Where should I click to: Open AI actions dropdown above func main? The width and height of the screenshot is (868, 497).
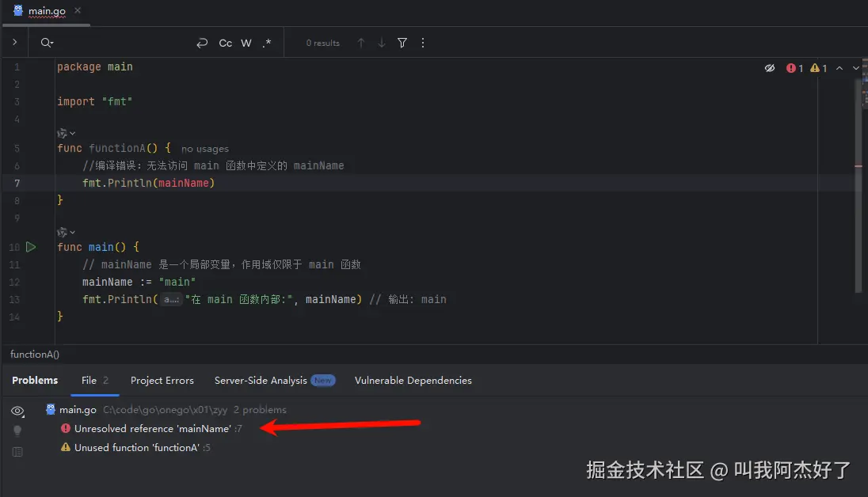click(66, 233)
